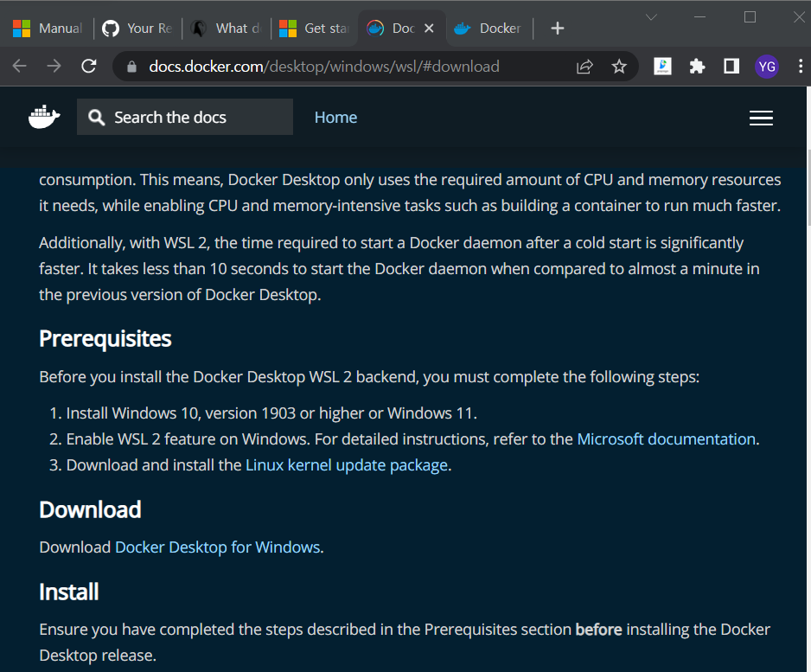Click the magnifier icon in docs search
Screen dimensions: 811x672
[x=96, y=118]
